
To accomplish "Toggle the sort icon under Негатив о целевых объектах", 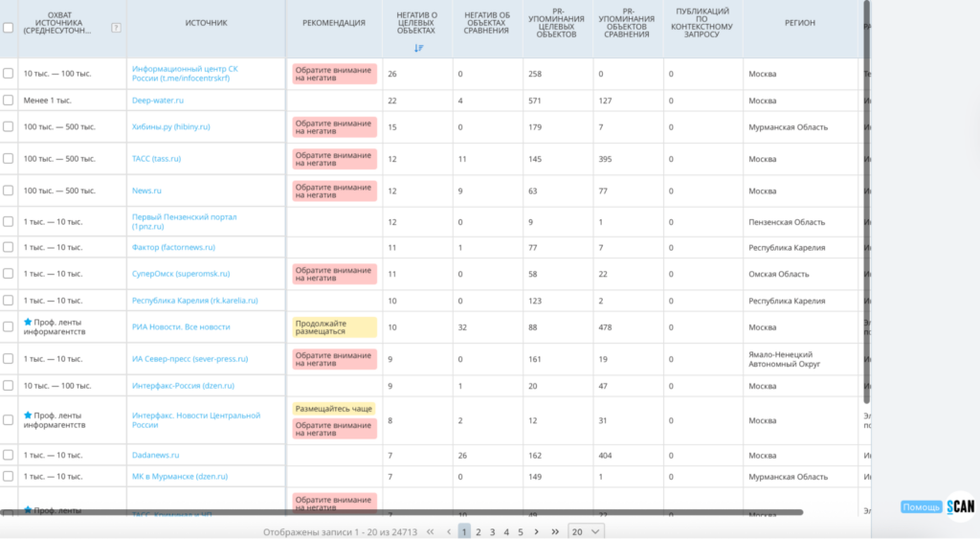I will (419, 48).
